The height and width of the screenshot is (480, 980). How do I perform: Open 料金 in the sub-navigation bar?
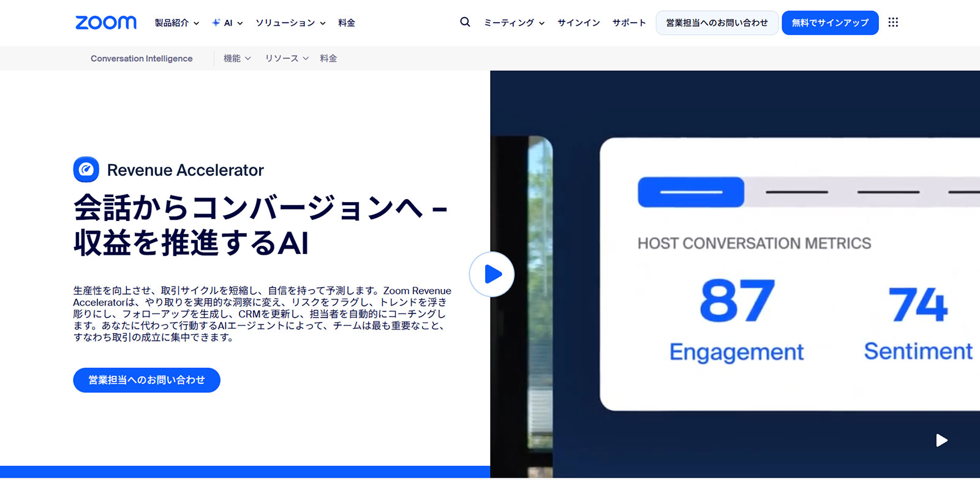click(328, 58)
